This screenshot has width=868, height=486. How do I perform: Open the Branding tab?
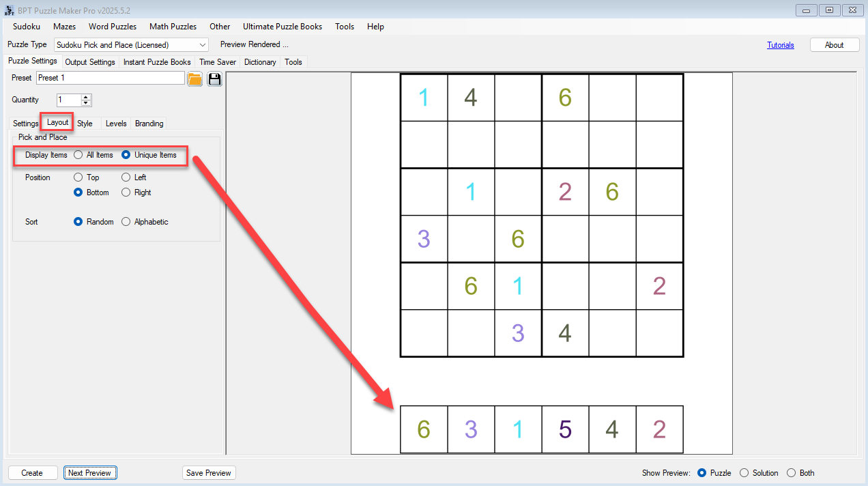149,124
